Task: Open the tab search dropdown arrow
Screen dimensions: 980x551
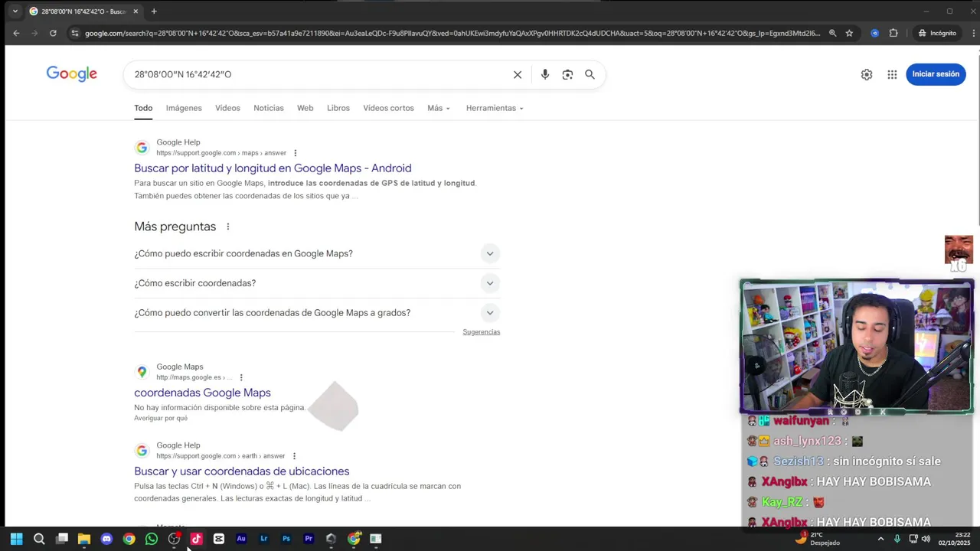Action: (x=15, y=11)
